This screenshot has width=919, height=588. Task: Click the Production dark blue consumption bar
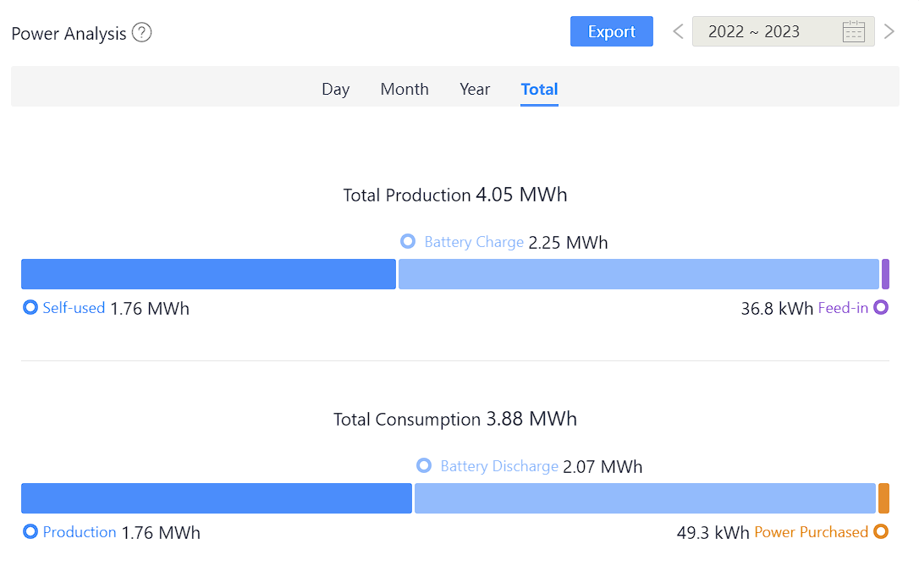point(217,498)
